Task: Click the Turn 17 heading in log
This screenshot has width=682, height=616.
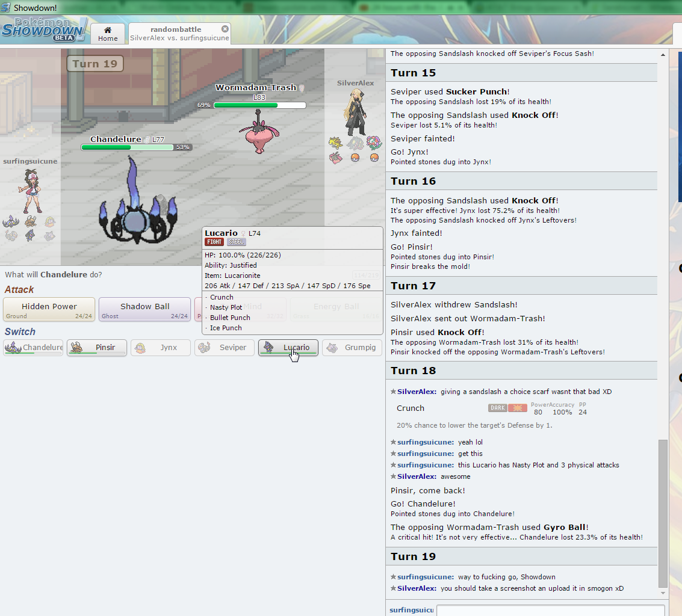Action: pyautogui.click(x=413, y=286)
